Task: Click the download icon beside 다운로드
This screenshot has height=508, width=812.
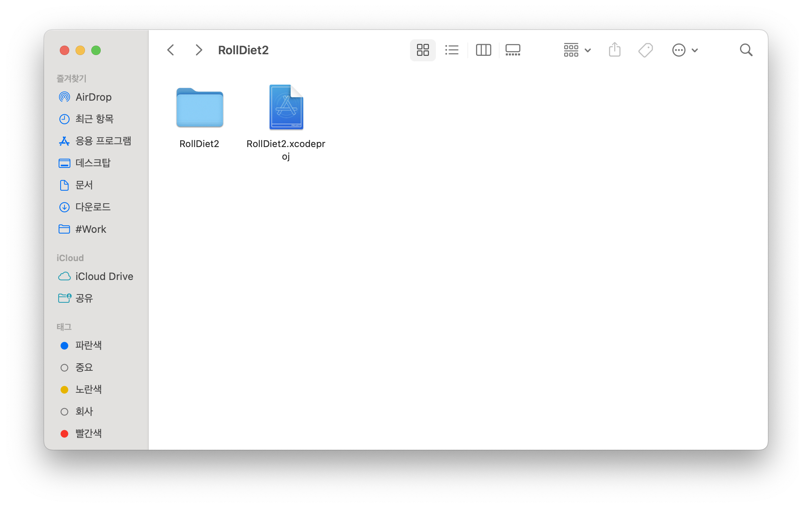Action: point(64,207)
